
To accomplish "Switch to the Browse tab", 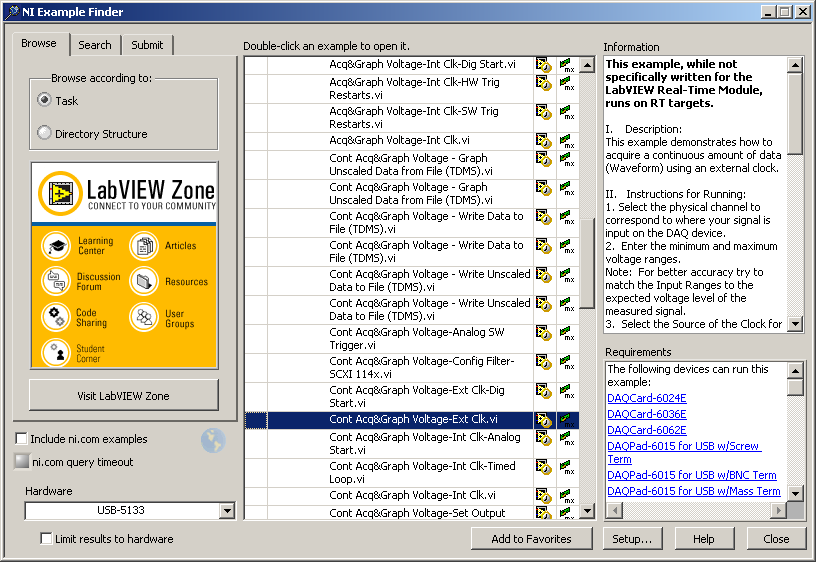I will pos(40,44).
